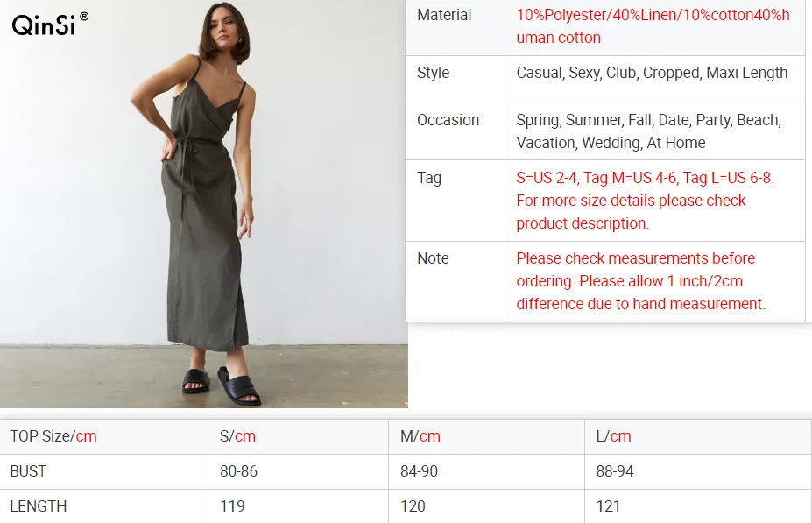Click the BUST row label

(28, 471)
